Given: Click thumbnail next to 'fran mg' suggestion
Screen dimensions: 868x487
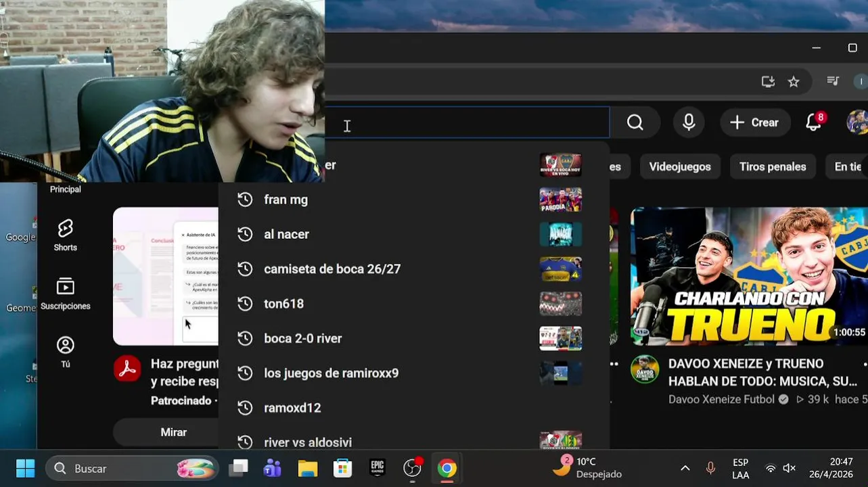Looking at the screenshot, I should pos(560,200).
